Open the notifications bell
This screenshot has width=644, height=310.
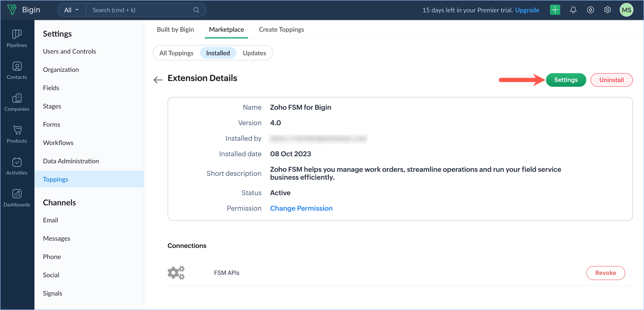pos(573,10)
